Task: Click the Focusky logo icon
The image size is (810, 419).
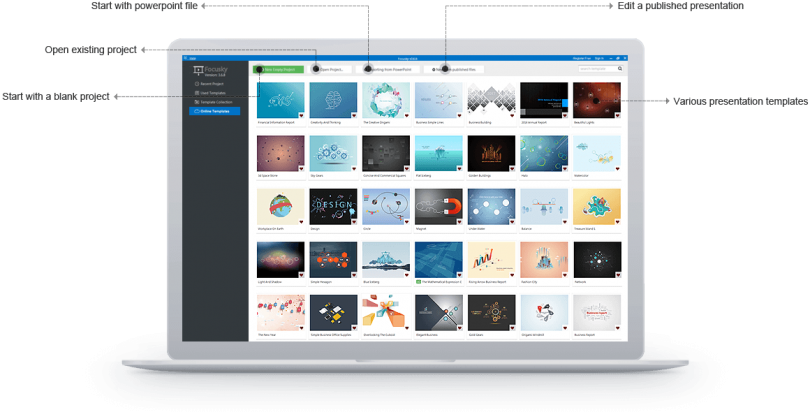Action: (197, 71)
